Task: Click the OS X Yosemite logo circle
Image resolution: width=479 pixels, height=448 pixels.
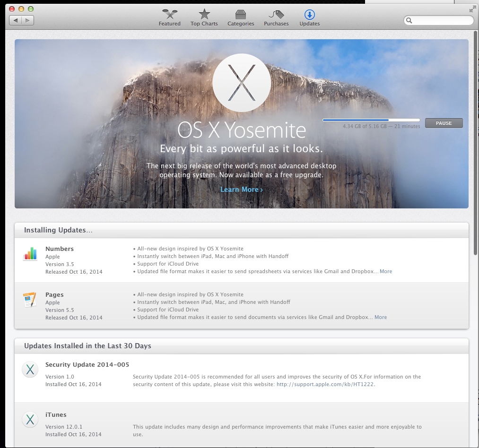Action: (x=242, y=83)
